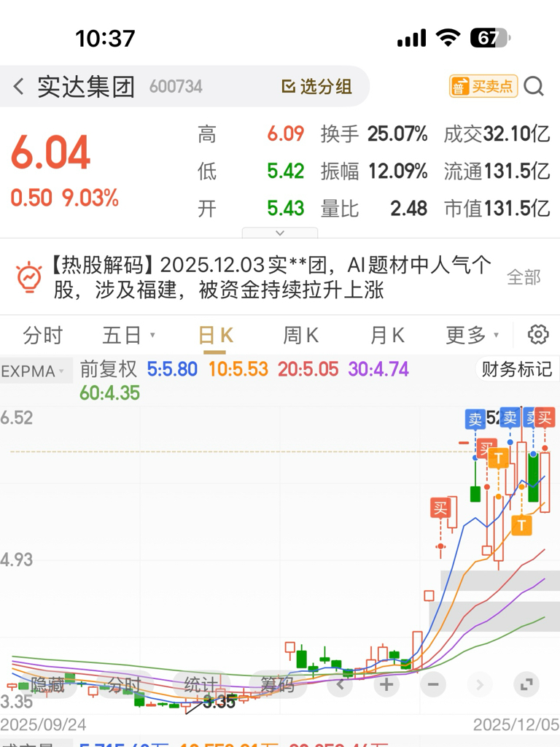Open the search magnifier icon
This screenshot has width=560, height=747.
[x=533, y=86]
